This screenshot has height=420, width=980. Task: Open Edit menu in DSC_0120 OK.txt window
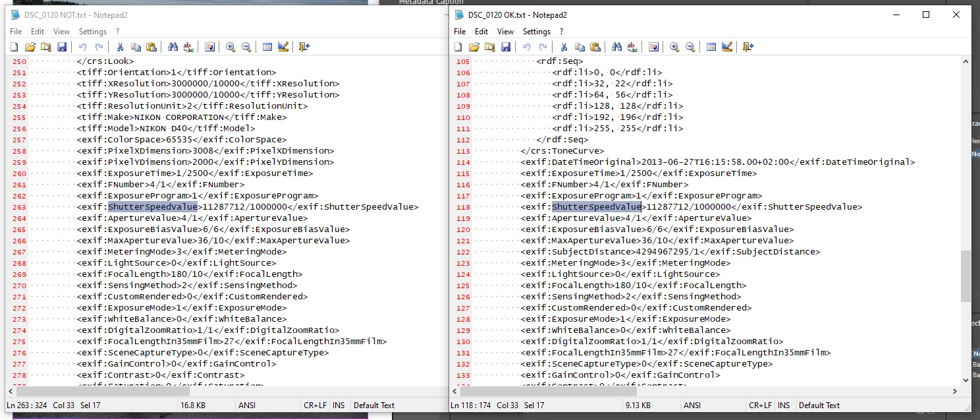point(481,32)
